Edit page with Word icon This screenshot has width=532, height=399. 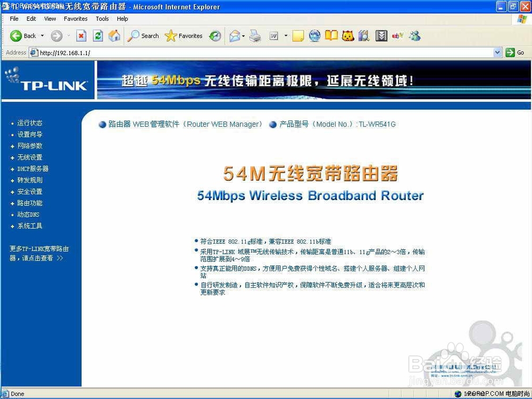(x=273, y=36)
